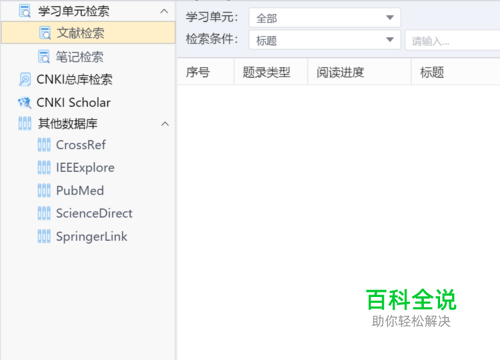Click the 笔记检索 note search icon

pos(44,57)
